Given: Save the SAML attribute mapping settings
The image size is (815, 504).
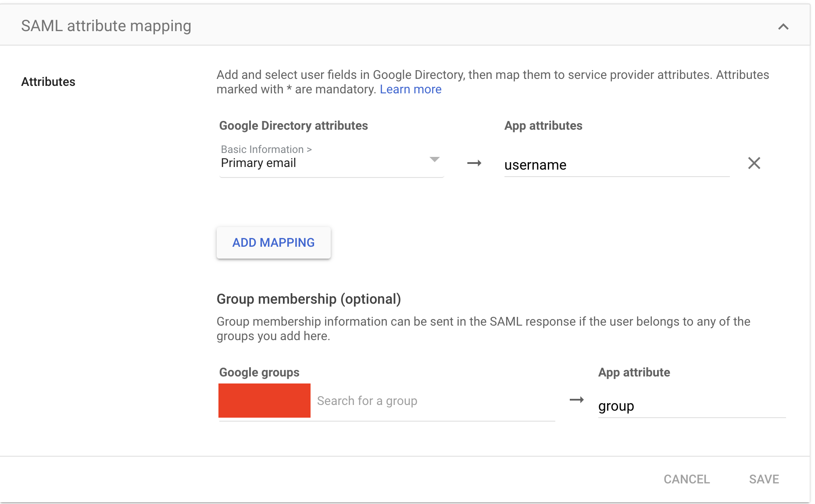Looking at the screenshot, I should [764, 479].
